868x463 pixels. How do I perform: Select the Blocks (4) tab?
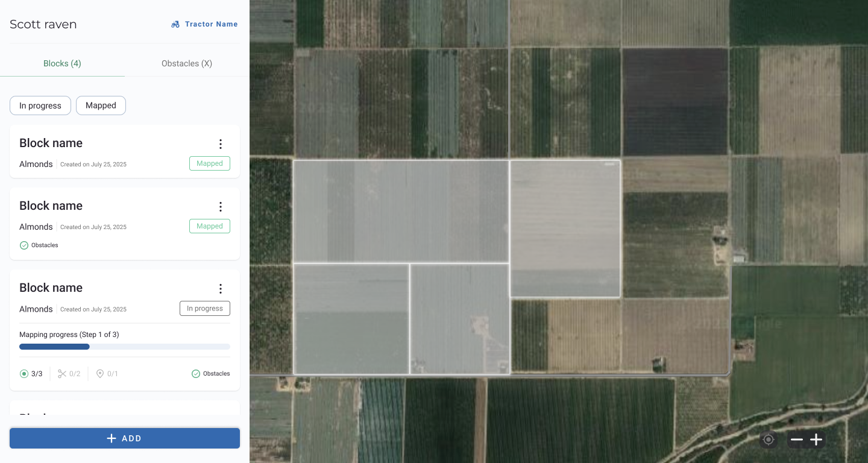click(x=62, y=63)
